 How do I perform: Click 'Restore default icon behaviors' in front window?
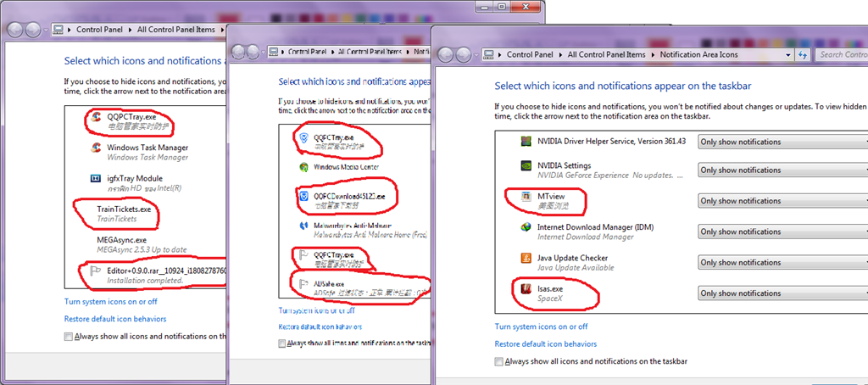tap(546, 344)
